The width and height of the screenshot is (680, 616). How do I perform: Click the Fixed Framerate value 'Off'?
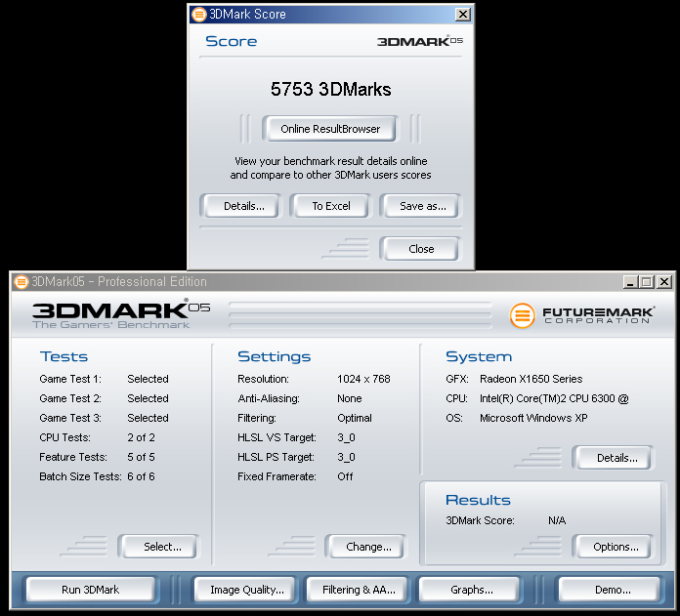point(345,476)
